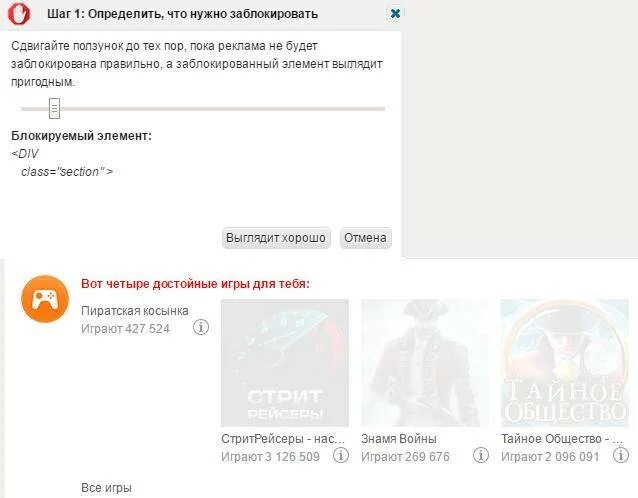The width and height of the screenshot is (638, 498).
Task: Show info for 'Тайное Общество' game
Action: coord(621,455)
